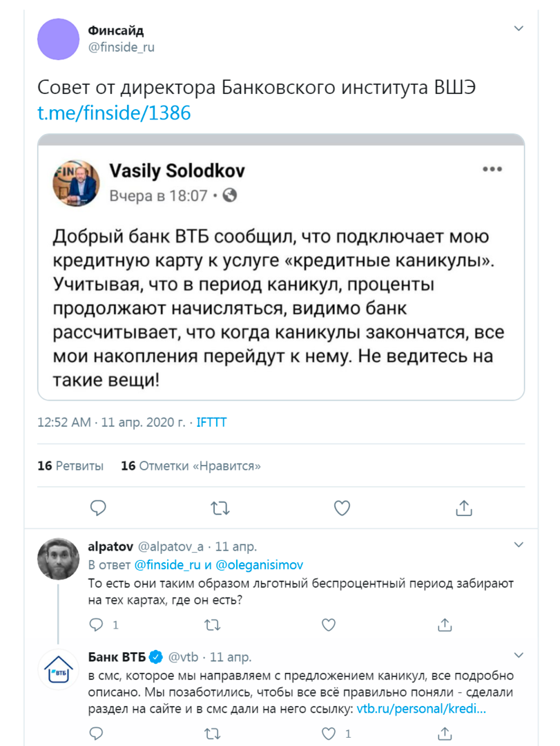Share alpatov's comment
The height and width of the screenshot is (746, 560).
point(446,625)
